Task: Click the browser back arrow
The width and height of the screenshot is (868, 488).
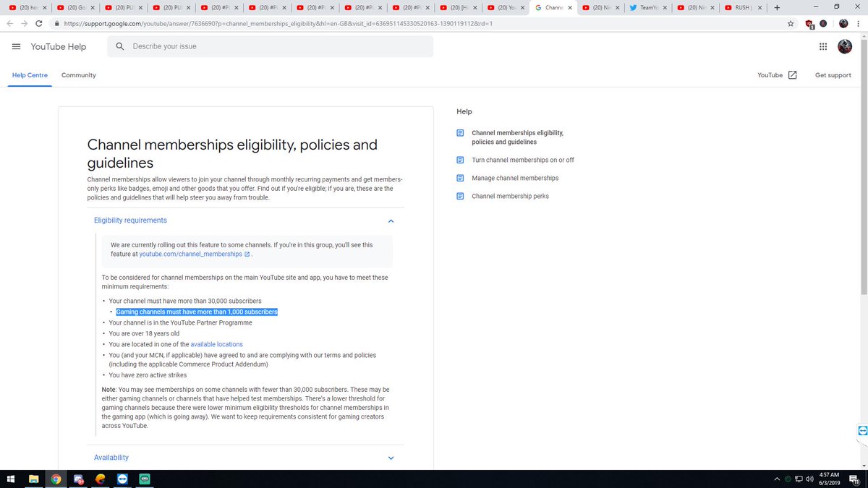Action: [9, 23]
